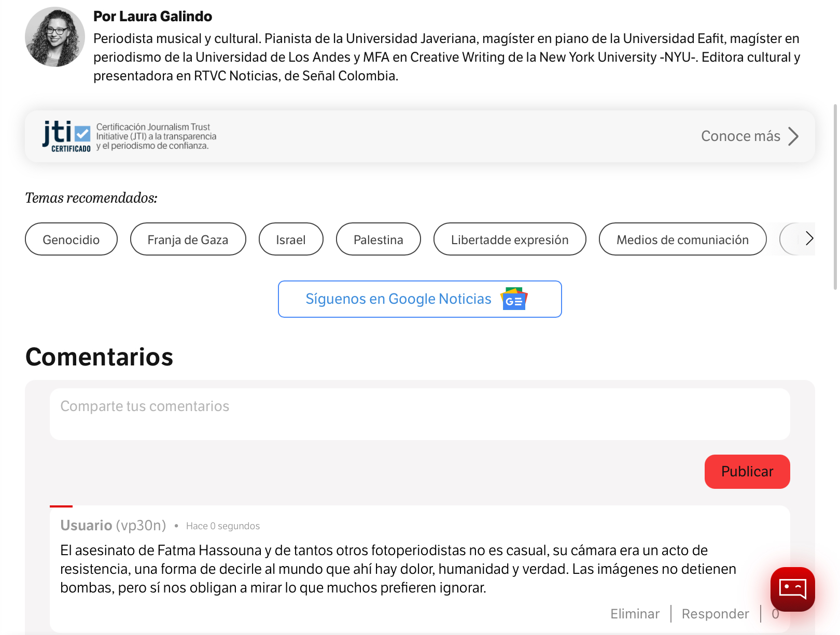Show more topics with right arrow

coord(809,239)
